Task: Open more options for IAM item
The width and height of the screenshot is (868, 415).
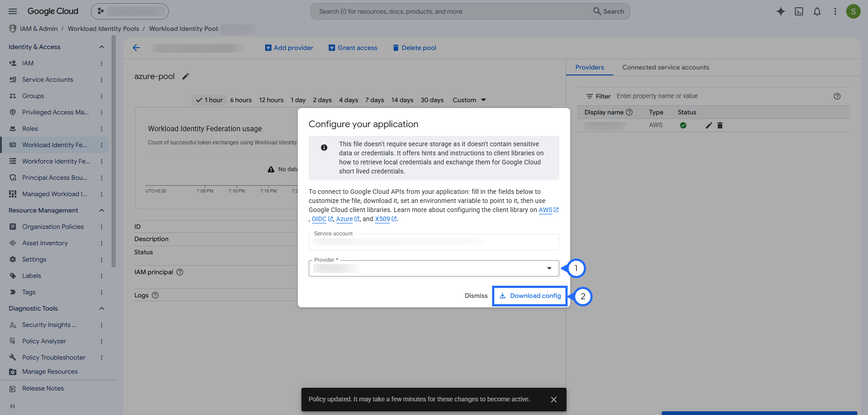Action: [x=102, y=64]
